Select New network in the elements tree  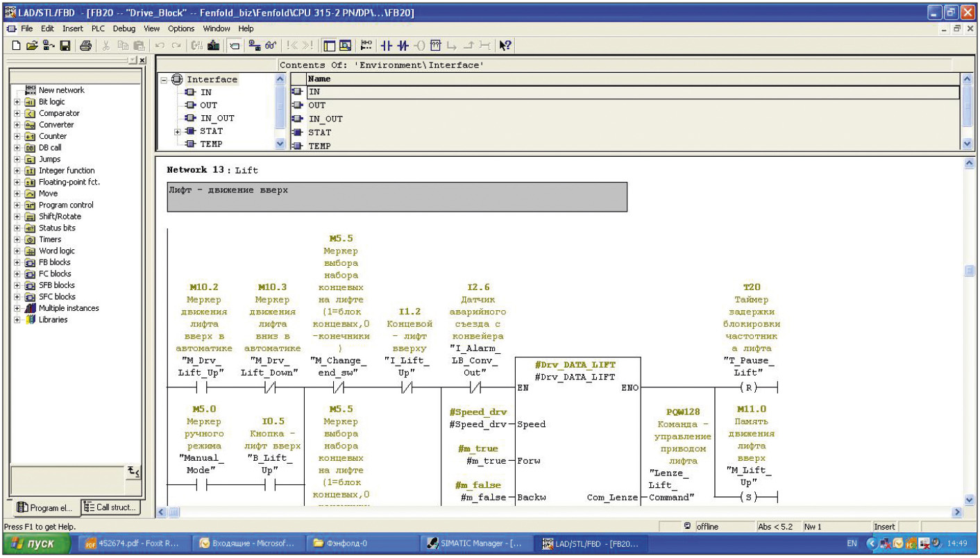pos(54,90)
